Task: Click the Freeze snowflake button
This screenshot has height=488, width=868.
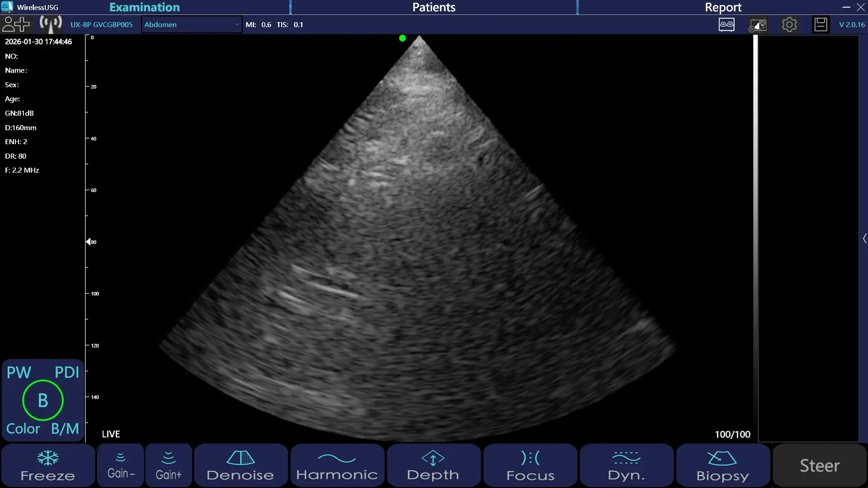Action: [x=48, y=465]
